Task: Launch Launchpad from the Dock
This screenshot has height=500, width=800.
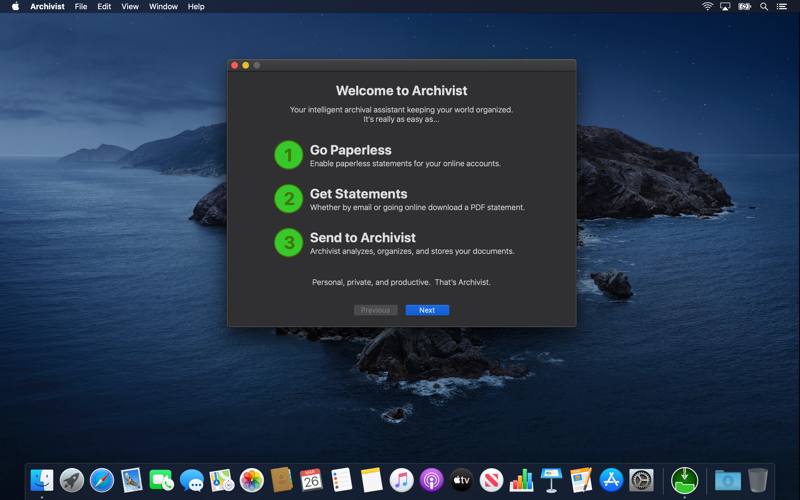Action: pyautogui.click(x=72, y=480)
